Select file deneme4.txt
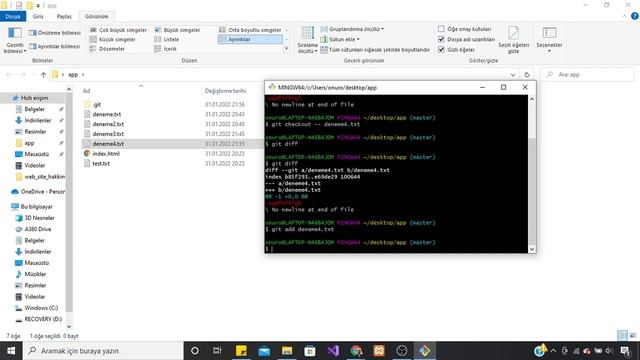640x360 pixels. coord(108,144)
